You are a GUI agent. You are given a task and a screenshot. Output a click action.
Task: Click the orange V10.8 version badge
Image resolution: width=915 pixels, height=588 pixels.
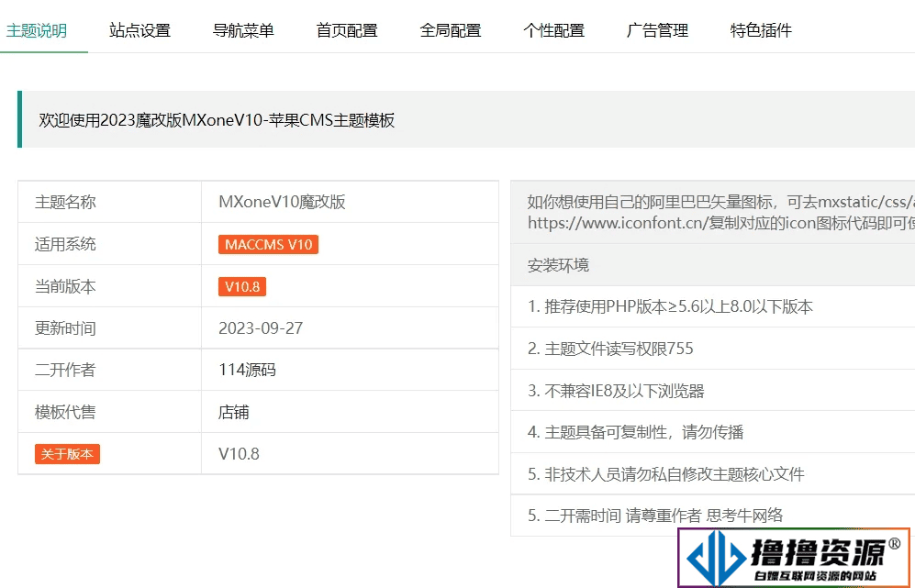(x=242, y=286)
